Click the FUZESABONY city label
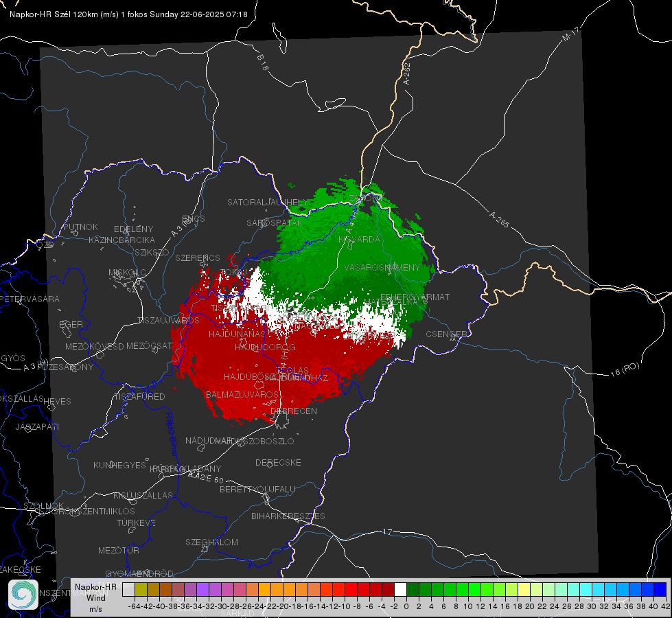Screen dimensions: 672x618 [x=65, y=367]
